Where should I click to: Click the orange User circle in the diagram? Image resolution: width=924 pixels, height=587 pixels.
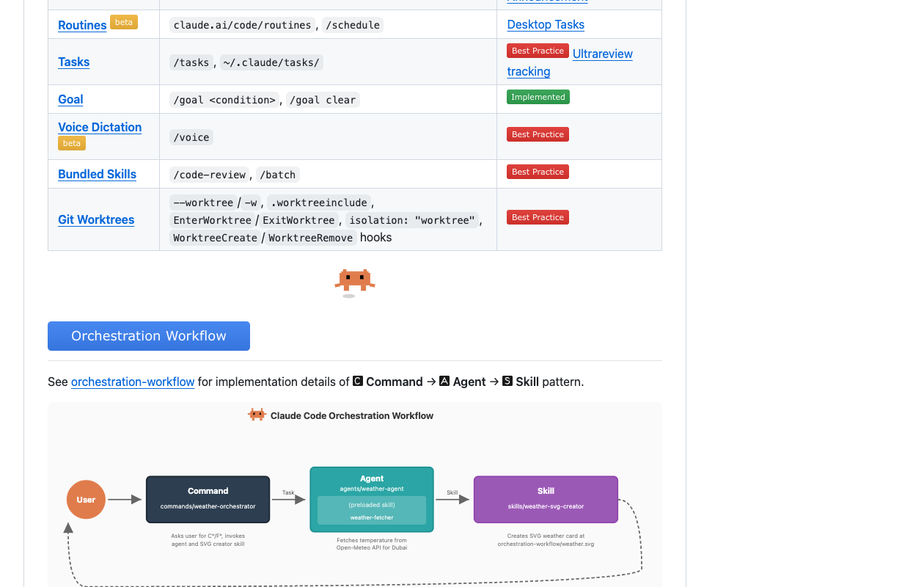coord(86,500)
